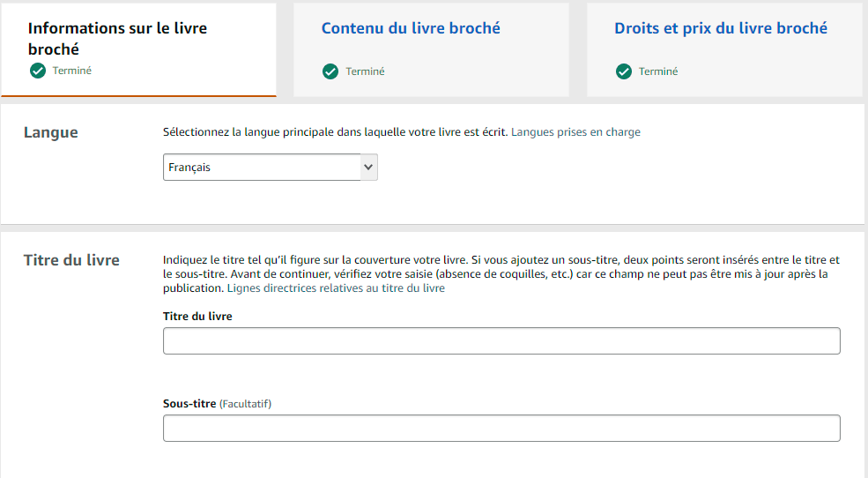The image size is (868, 478).
Task: Click the bold Titre du livre section heading
Action: pyautogui.click(x=71, y=260)
